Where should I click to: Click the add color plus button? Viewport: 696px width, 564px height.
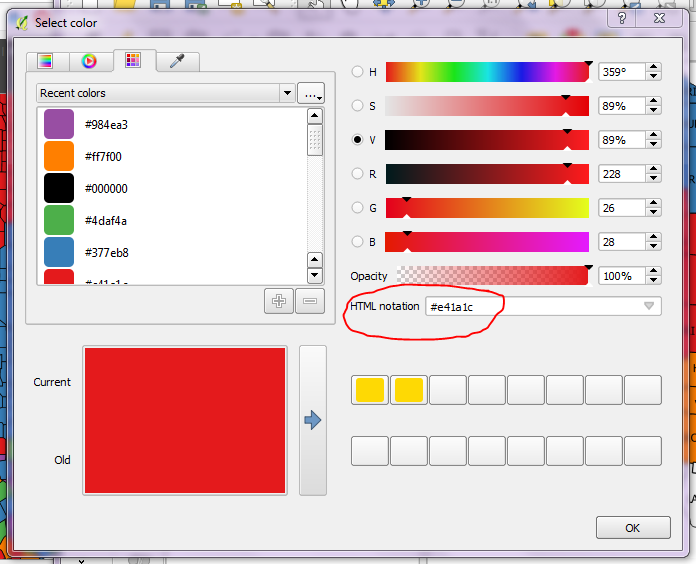pos(279,301)
